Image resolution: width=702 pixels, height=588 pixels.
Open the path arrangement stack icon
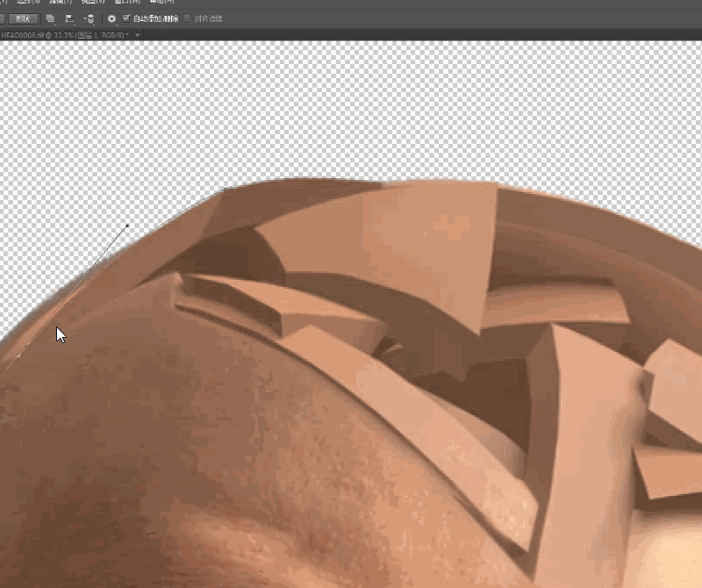pos(90,18)
